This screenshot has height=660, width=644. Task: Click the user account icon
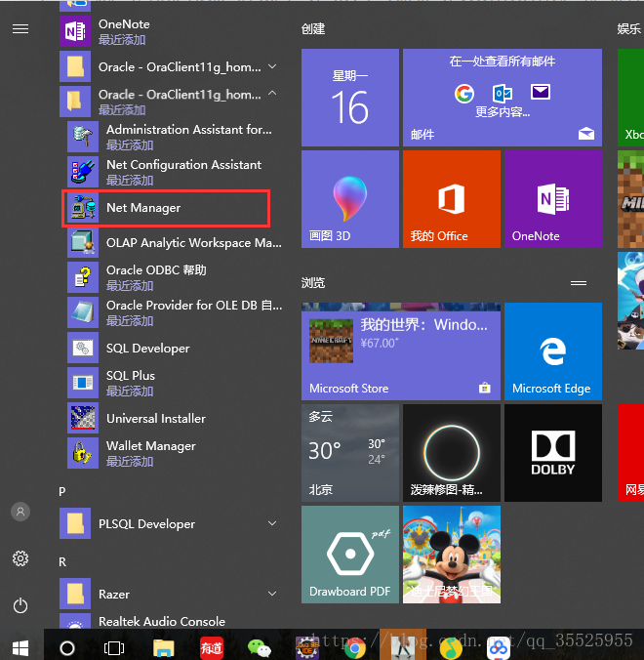click(x=20, y=512)
